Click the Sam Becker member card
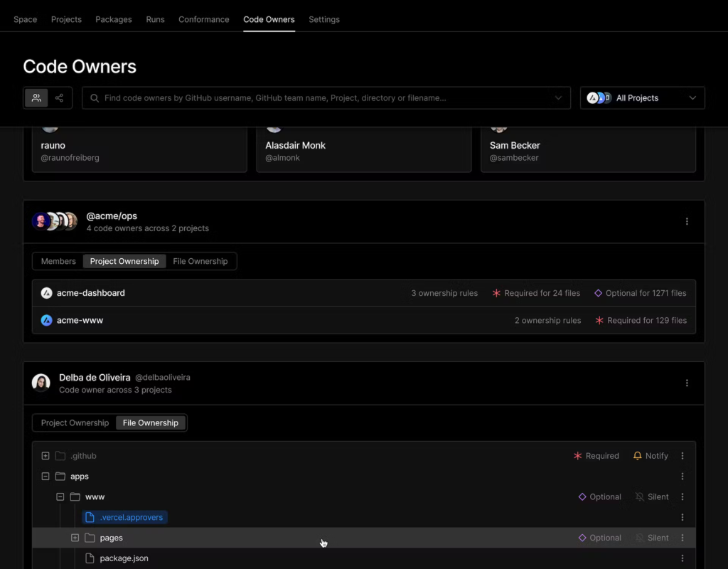This screenshot has height=569, width=728. pos(587,149)
